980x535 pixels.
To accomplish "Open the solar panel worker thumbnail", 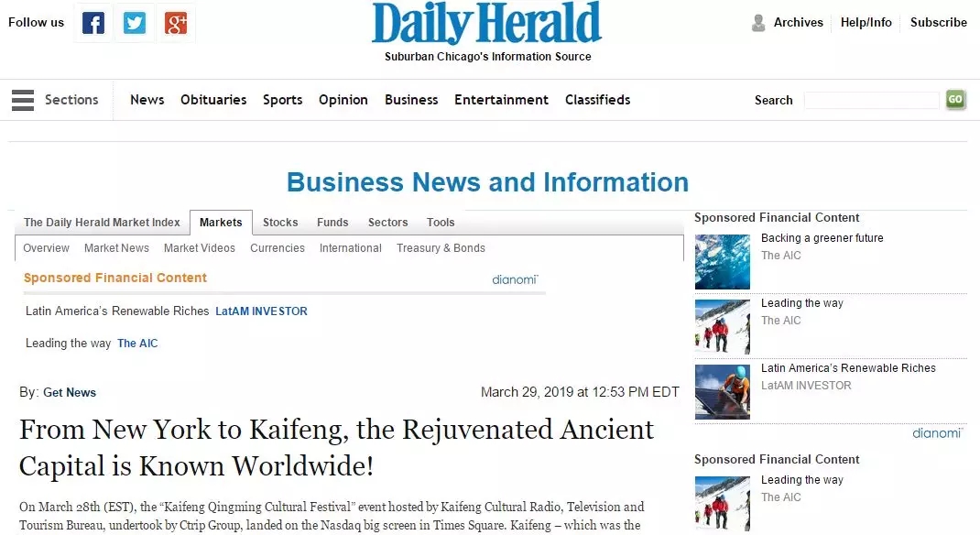I will click(x=723, y=392).
